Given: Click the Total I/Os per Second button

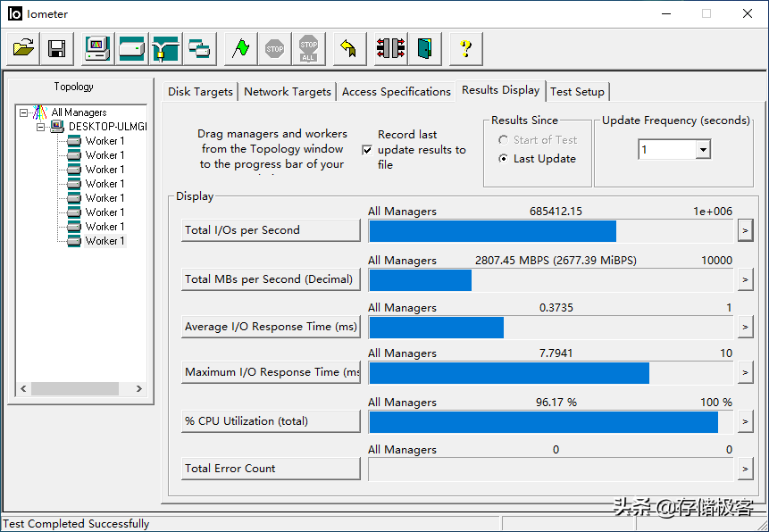Looking at the screenshot, I should point(271,230).
